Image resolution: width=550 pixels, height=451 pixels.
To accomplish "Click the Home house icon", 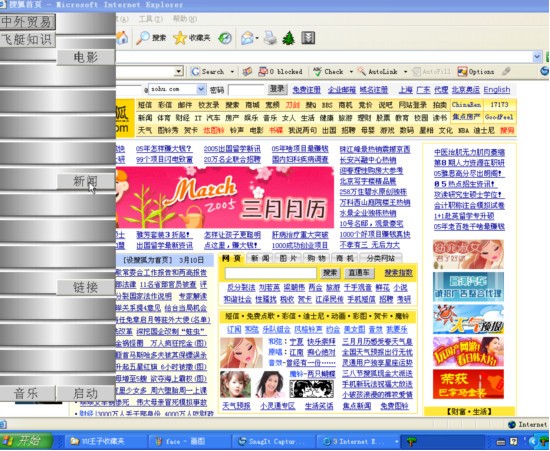I will (x=122, y=38).
